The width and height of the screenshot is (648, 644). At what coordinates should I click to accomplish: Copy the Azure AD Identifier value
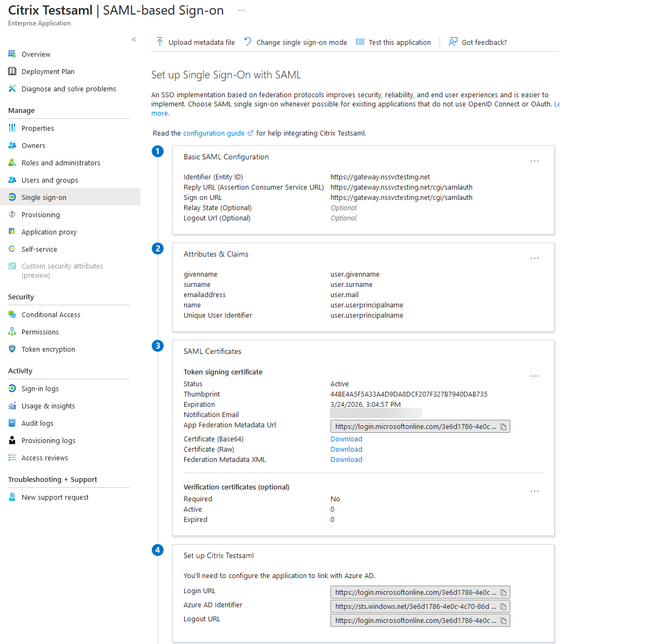point(503,607)
